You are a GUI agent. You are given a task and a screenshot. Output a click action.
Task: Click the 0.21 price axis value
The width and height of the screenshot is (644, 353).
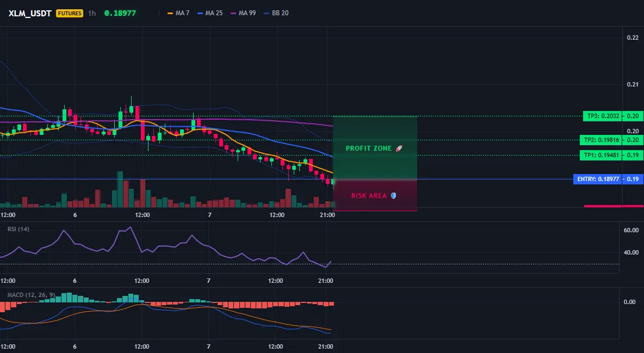pyautogui.click(x=633, y=84)
